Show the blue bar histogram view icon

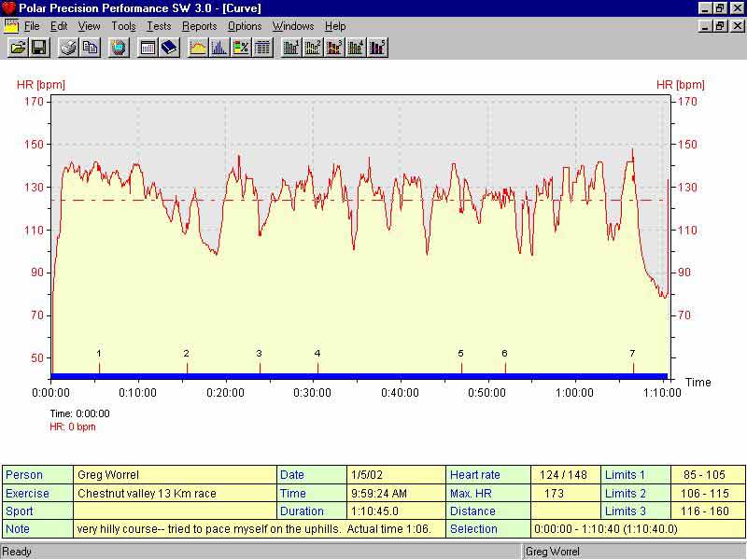pyautogui.click(x=219, y=48)
